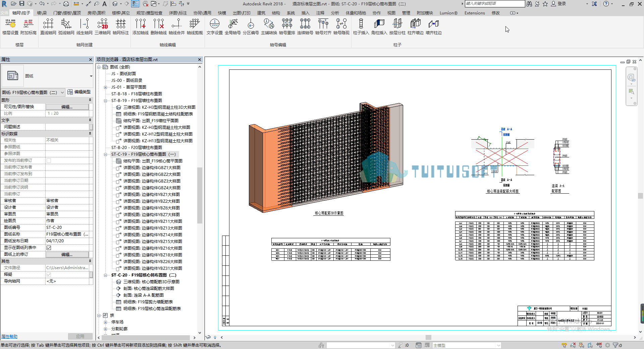This screenshot has width=644, height=349.
Task: Open 文字设置 text settings
Action: pos(214,27)
